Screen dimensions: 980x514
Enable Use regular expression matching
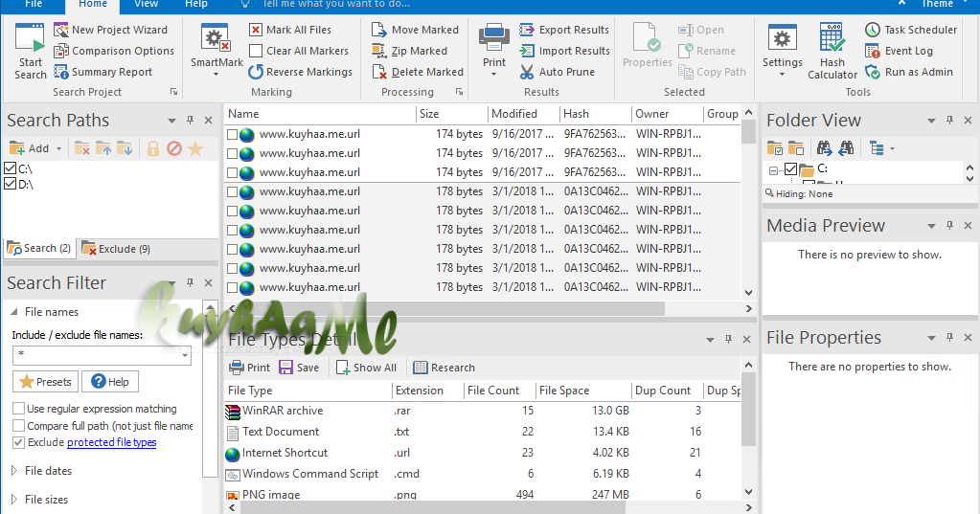pyautogui.click(x=19, y=409)
